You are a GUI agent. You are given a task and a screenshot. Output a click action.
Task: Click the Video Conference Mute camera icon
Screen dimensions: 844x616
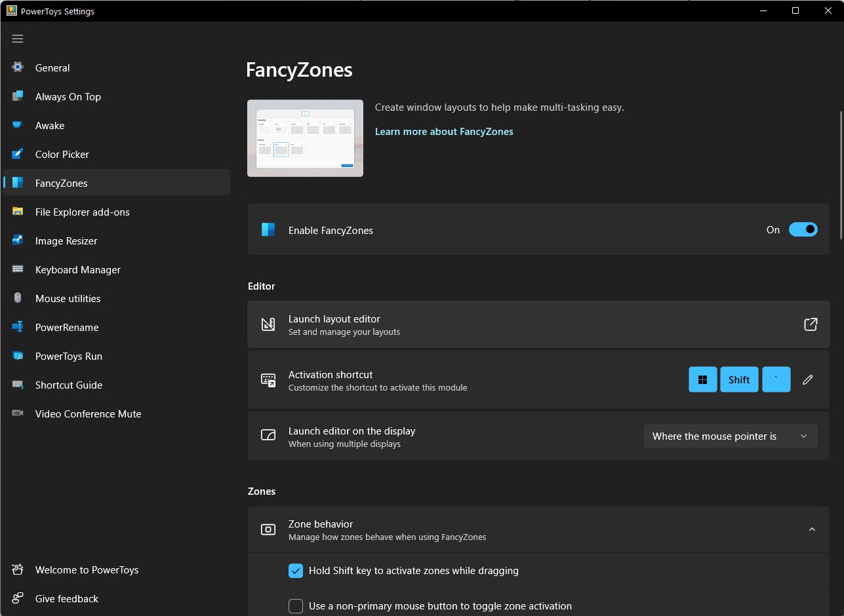18,414
